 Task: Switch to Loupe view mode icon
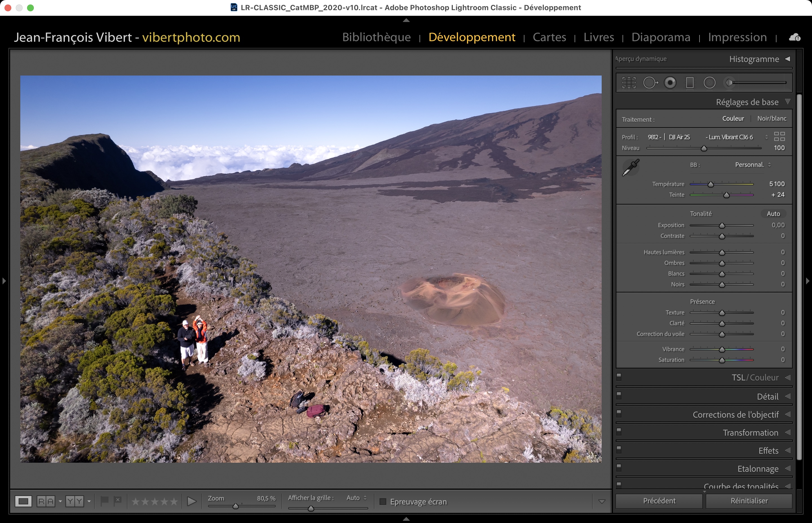click(x=23, y=501)
